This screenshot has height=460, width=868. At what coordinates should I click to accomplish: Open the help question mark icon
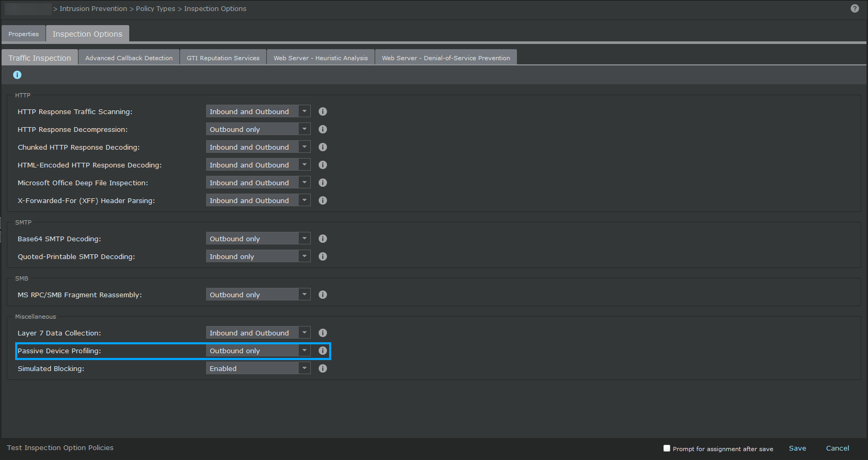[854, 8]
